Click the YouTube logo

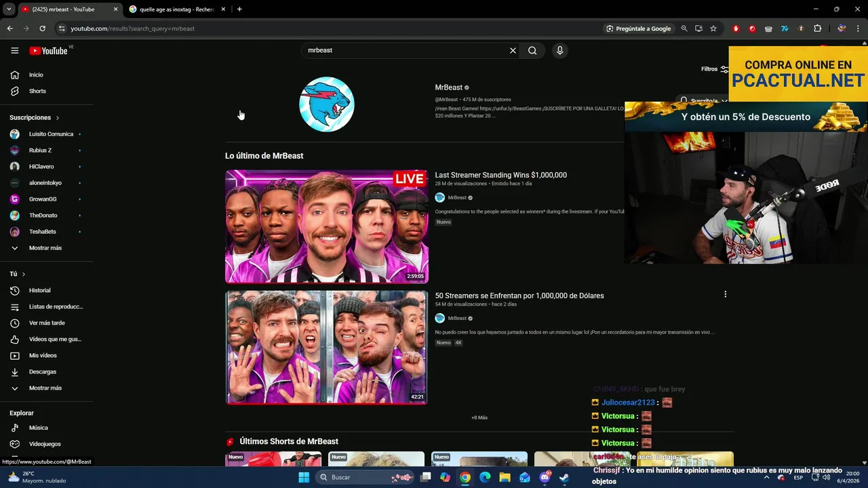point(48,50)
